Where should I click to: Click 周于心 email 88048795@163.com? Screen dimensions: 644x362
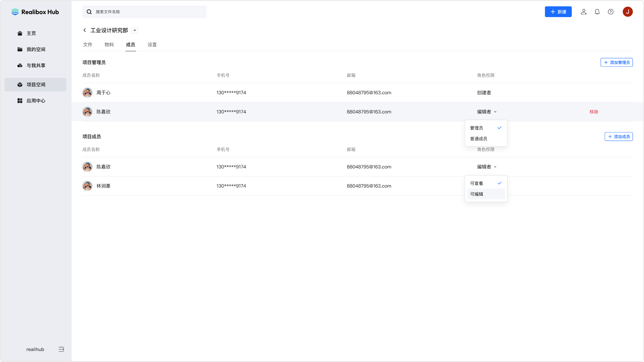click(369, 93)
